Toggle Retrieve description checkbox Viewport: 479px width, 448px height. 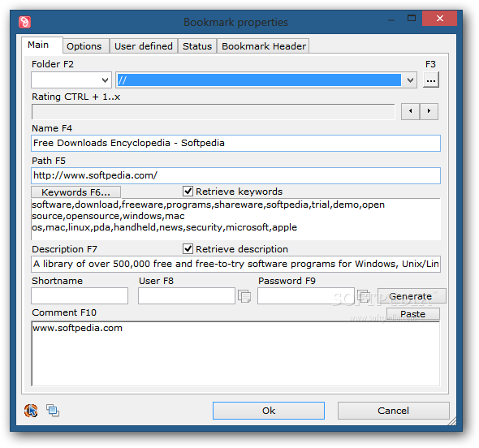click(x=188, y=249)
